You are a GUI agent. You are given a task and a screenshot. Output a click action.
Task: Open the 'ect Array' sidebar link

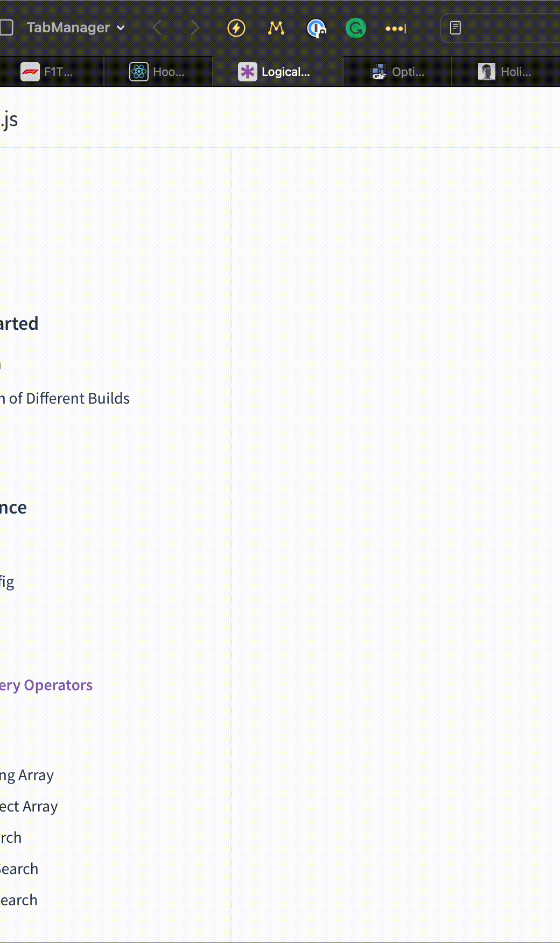tap(29, 807)
